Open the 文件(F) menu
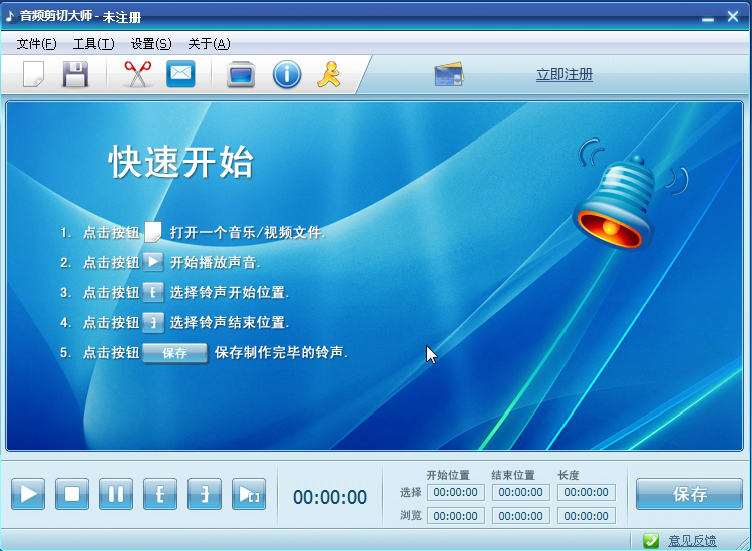Image resolution: width=752 pixels, height=551 pixels. pyautogui.click(x=36, y=44)
